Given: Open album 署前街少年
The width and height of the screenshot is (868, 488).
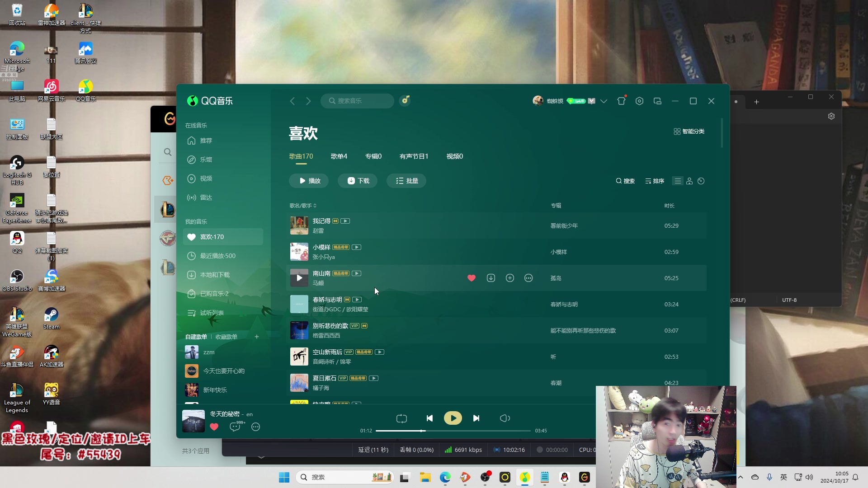Looking at the screenshot, I should [564, 226].
